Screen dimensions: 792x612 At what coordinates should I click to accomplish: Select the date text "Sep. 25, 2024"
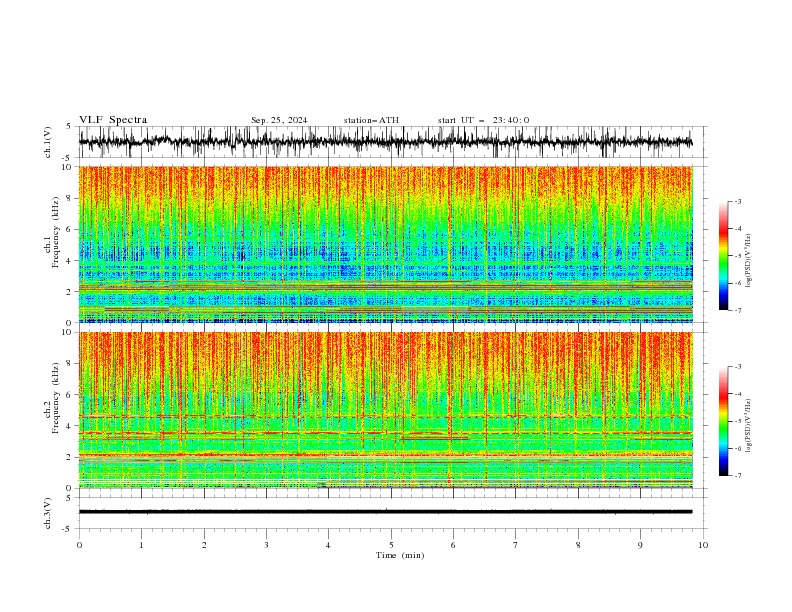pos(279,120)
